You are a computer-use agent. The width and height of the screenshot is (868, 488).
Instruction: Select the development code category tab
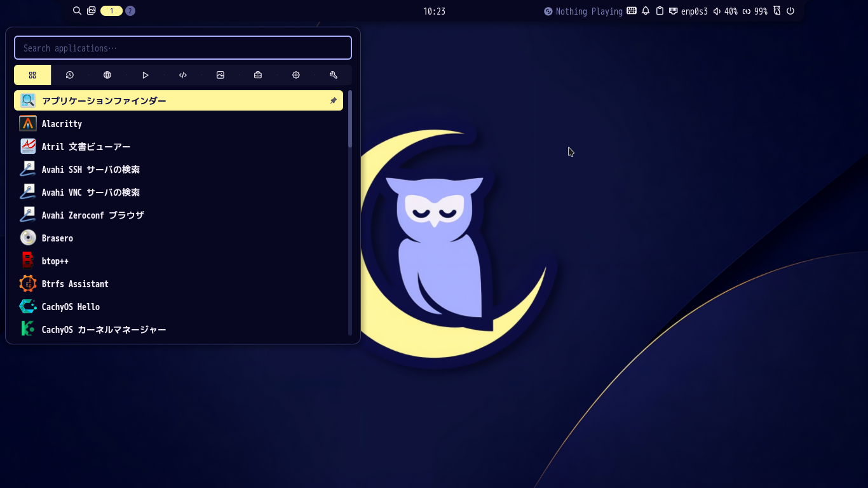[183, 75]
